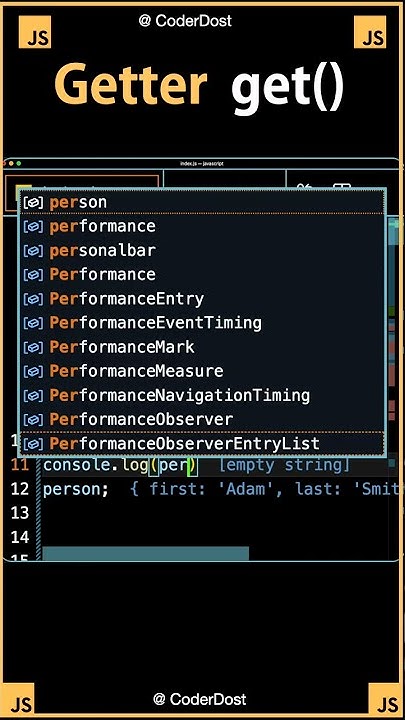Click variable icon beside 'person' suggestion
The width and height of the screenshot is (405, 720).
tap(33, 202)
